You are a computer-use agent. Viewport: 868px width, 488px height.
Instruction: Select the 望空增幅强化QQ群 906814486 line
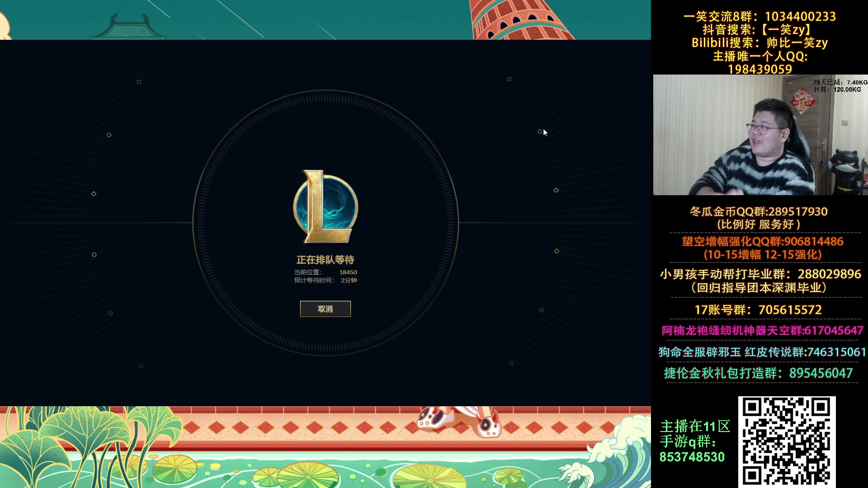coord(763,241)
